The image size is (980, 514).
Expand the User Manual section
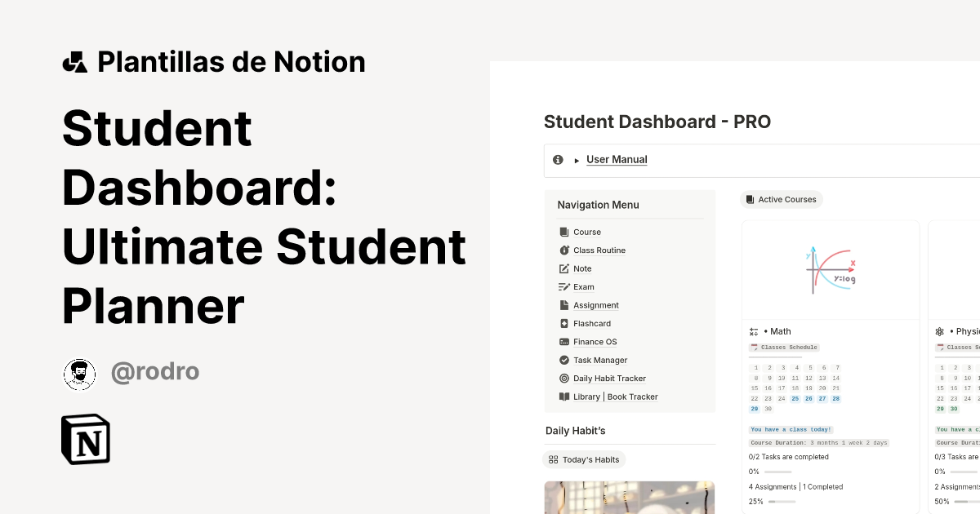pos(576,160)
